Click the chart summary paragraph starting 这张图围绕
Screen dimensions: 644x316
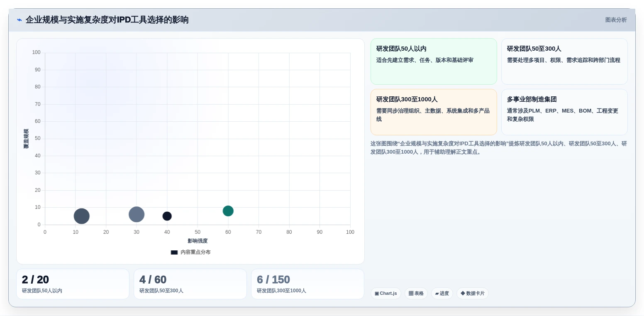click(499, 148)
